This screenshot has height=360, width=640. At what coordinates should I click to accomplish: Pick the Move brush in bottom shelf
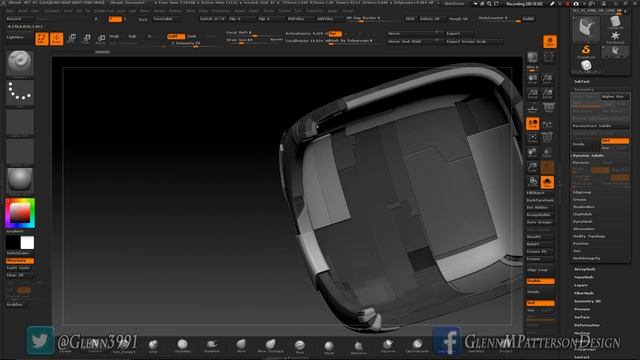[241, 345]
